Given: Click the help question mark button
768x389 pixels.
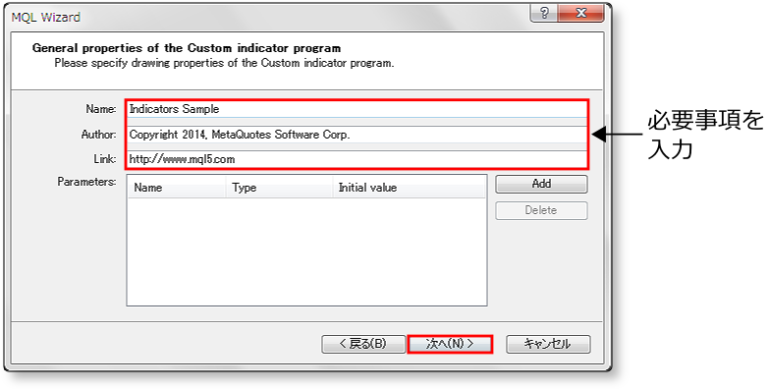Looking at the screenshot, I should pyautogui.click(x=544, y=14).
